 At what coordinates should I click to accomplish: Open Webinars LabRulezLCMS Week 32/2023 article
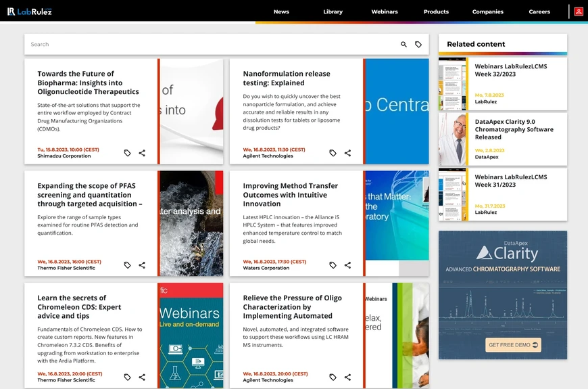point(511,70)
